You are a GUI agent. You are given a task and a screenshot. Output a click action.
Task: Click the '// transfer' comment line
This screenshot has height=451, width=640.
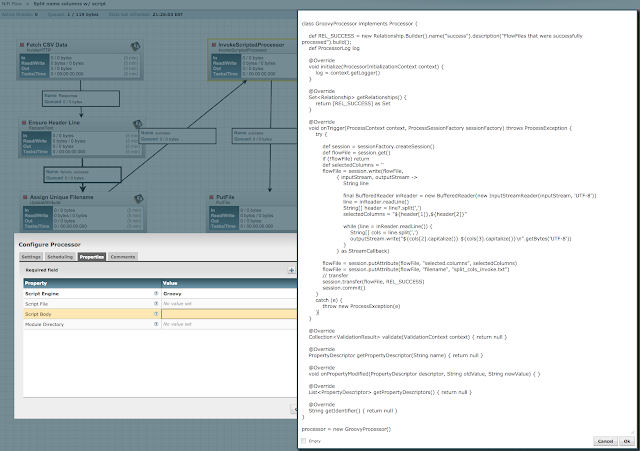tap(335, 275)
